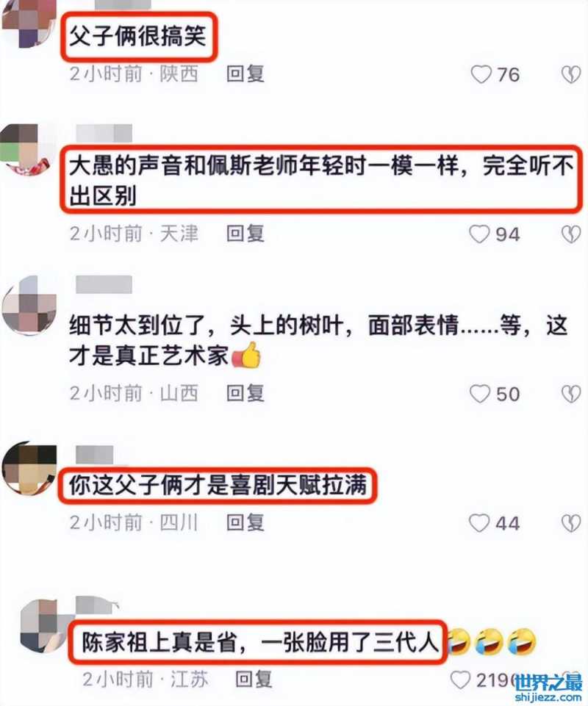Screen dimensions: 588x706
Task: Dislike the comment from 陕西
Action: click(x=571, y=74)
